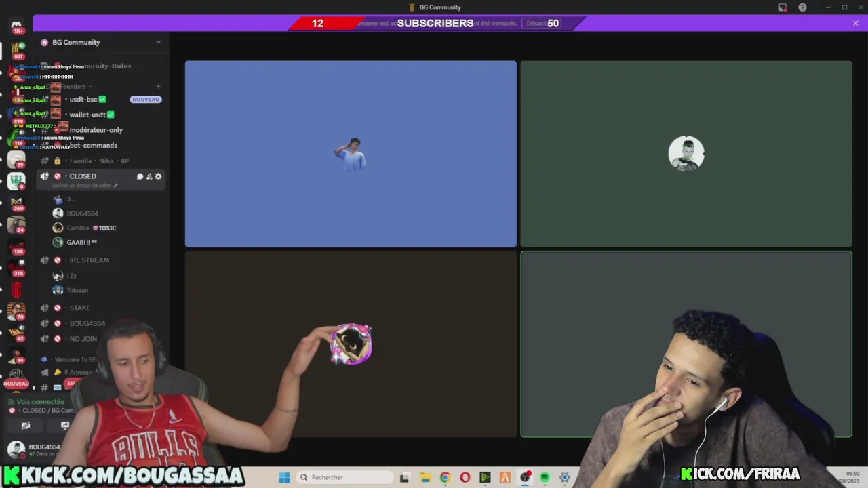Launch Opera from taskbar
The width and height of the screenshot is (868, 488).
[465, 477]
